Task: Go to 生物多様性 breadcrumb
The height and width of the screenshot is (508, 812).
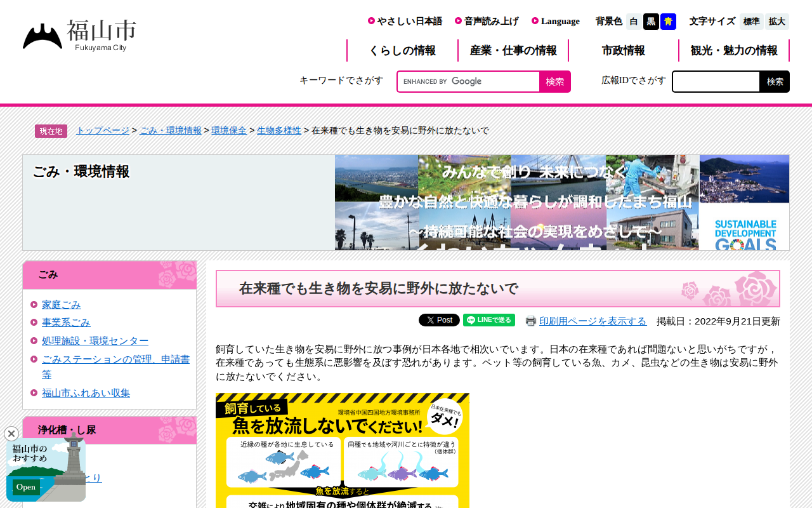Action: [279, 130]
